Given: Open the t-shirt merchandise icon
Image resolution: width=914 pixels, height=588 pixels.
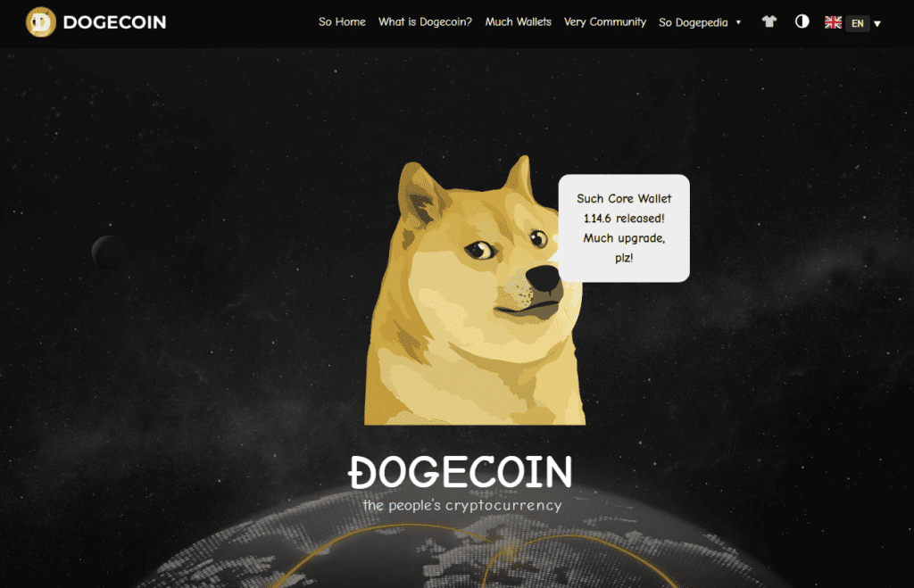Looking at the screenshot, I should coord(769,21).
